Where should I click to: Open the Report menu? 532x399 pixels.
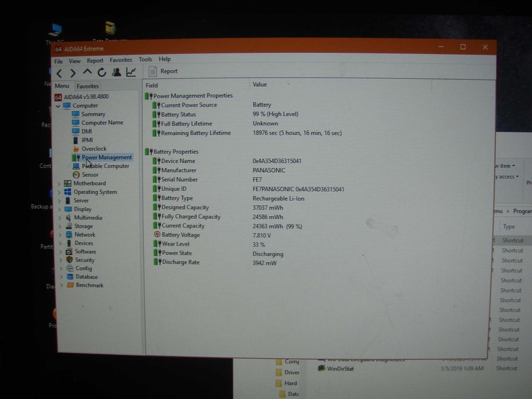click(95, 61)
